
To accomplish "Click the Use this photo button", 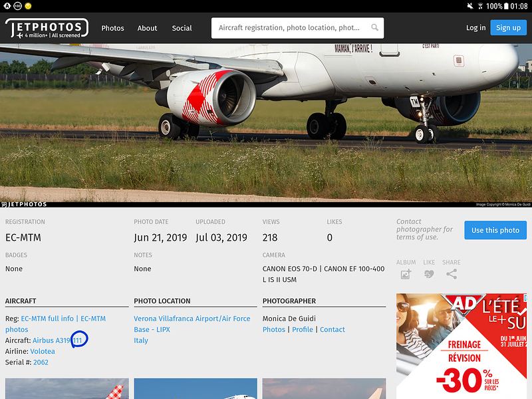I will (495, 230).
